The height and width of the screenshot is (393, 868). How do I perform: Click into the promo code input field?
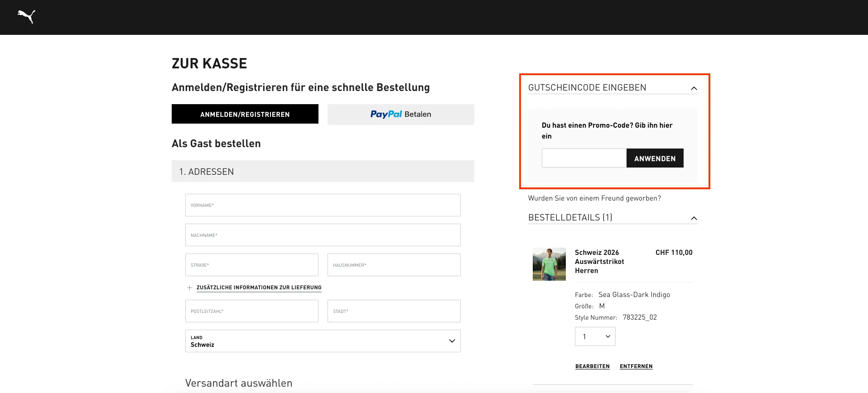tap(584, 158)
